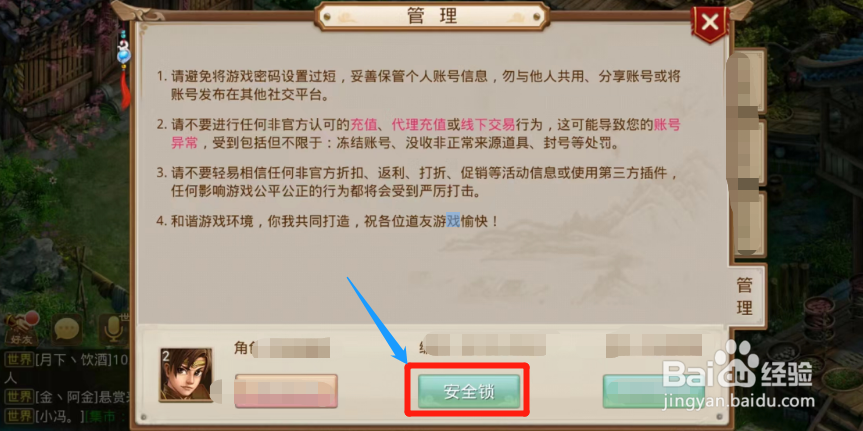Image resolution: width=863 pixels, height=431 pixels.
Task: Select the 管理 side tab
Action: point(745,296)
